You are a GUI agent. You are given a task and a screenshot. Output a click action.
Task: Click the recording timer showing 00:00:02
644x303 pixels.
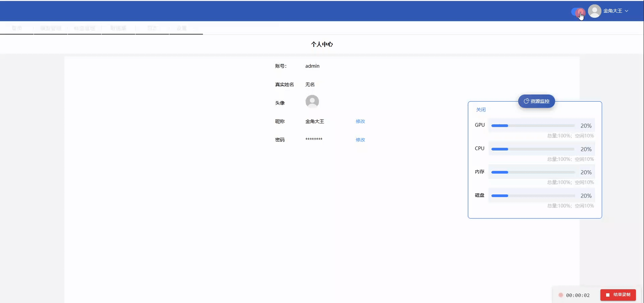578,295
